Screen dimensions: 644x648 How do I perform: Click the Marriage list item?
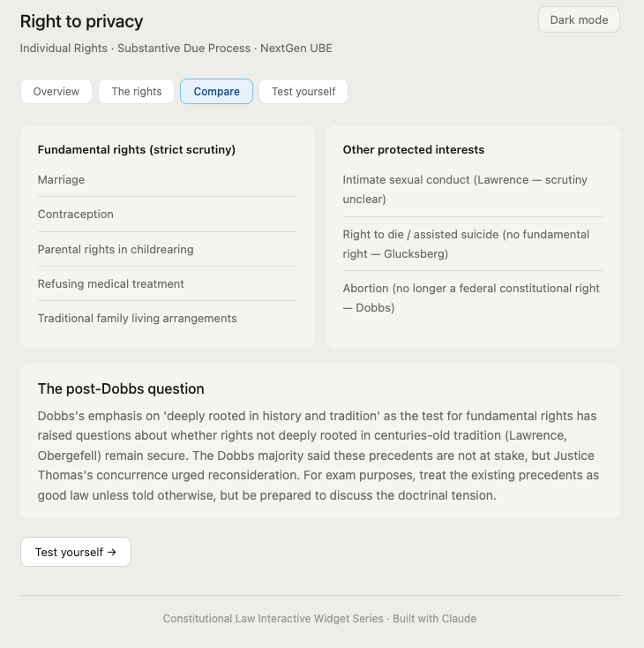click(62, 179)
